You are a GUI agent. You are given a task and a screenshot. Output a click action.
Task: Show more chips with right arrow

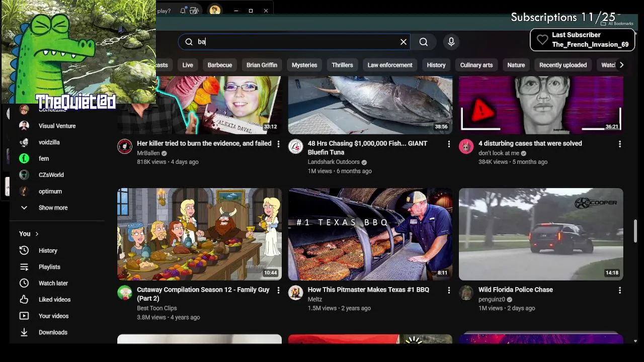[621, 65]
